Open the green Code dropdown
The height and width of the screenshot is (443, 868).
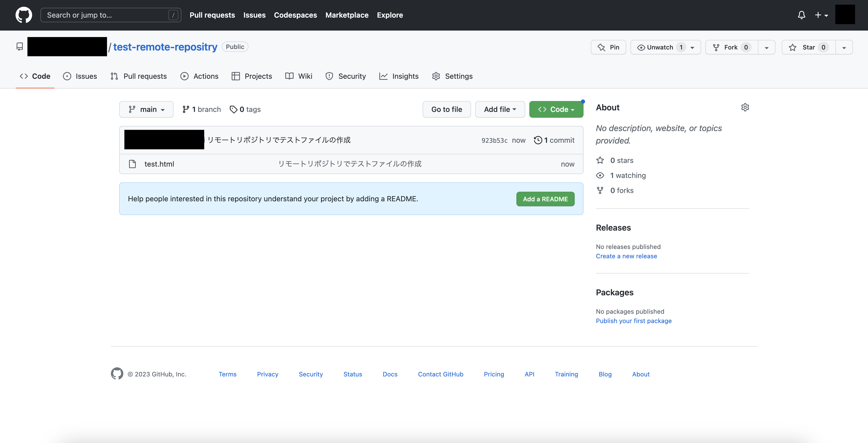(x=556, y=109)
